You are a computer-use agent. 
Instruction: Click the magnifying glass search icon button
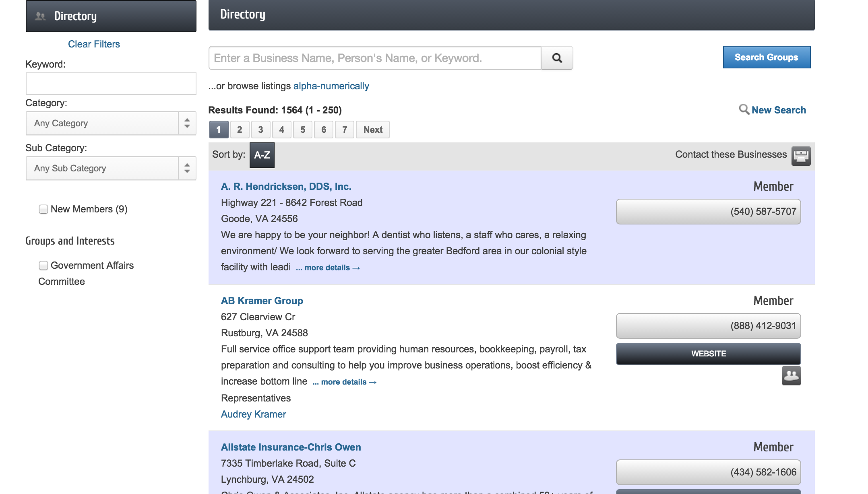coord(557,58)
